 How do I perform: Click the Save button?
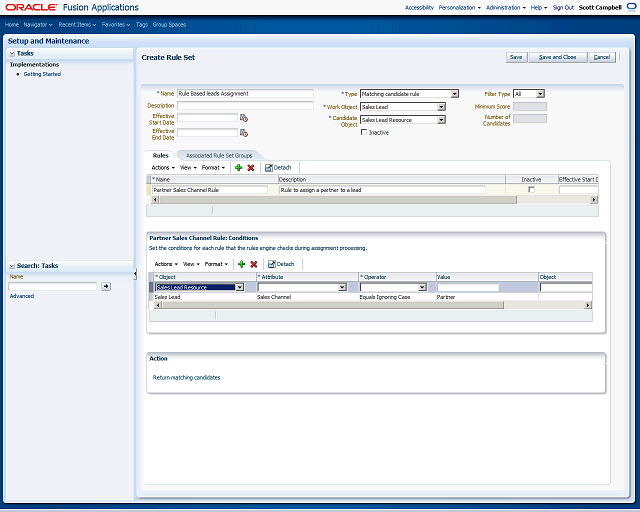click(x=516, y=57)
